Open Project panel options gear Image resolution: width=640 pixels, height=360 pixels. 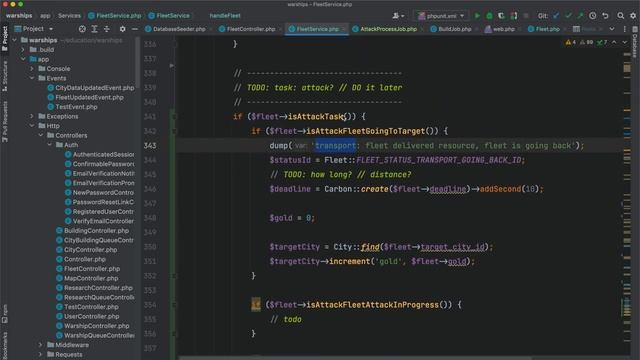point(122,29)
